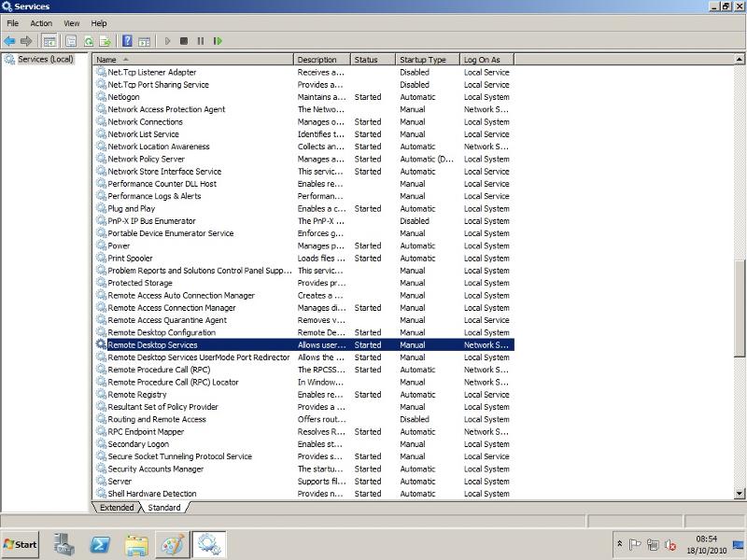Launch Windows PowerShell from the taskbar
This screenshot has width=747, height=560.
(100, 544)
